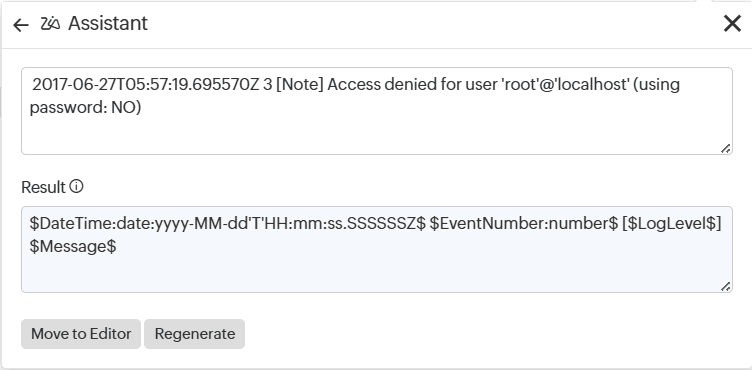Regenerate the log pattern result
This screenshot has width=752, height=370.
pyautogui.click(x=195, y=334)
